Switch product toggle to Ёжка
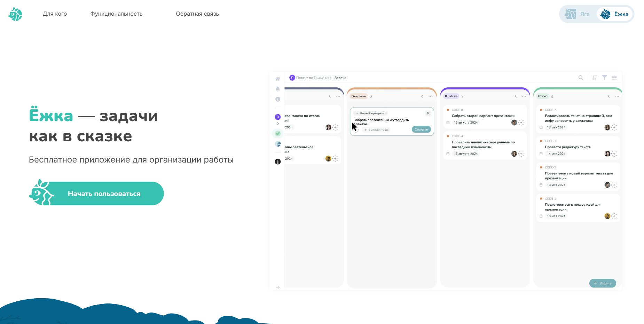Viewport: 644px width, 324px height. pos(615,14)
